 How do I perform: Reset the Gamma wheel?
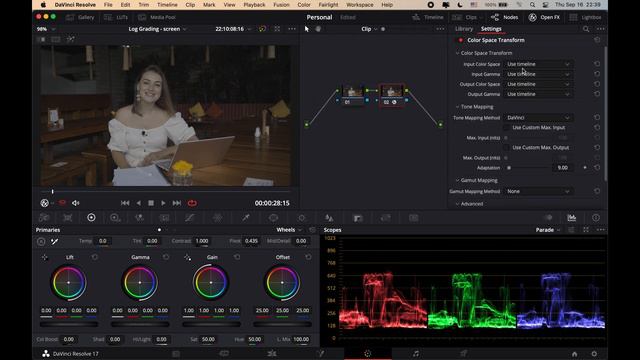166,257
